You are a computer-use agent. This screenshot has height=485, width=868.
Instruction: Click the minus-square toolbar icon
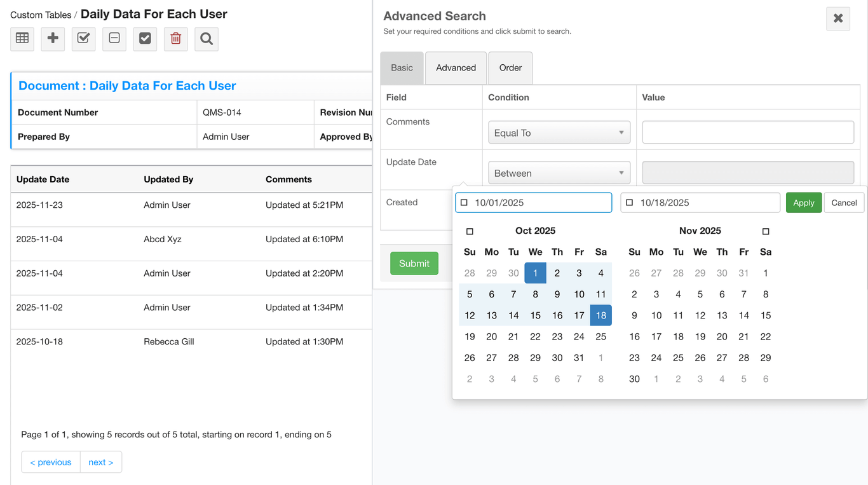pyautogui.click(x=114, y=39)
